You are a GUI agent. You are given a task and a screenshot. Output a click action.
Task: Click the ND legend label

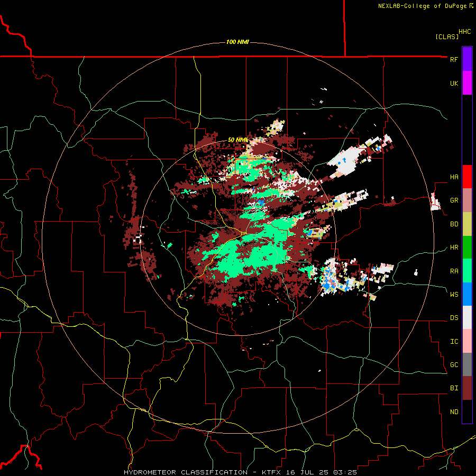(x=454, y=412)
